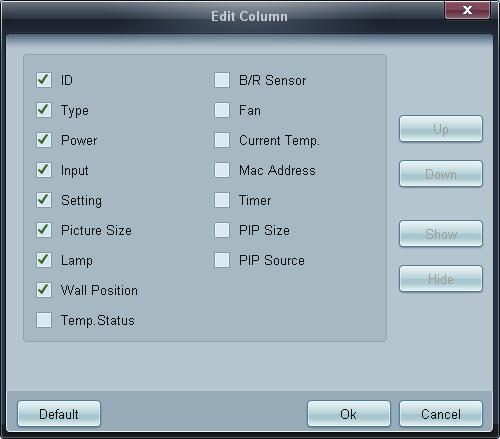The width and height of the screenshot is (500, 439).
Task: Click the Default button
Action: point(59,414)
